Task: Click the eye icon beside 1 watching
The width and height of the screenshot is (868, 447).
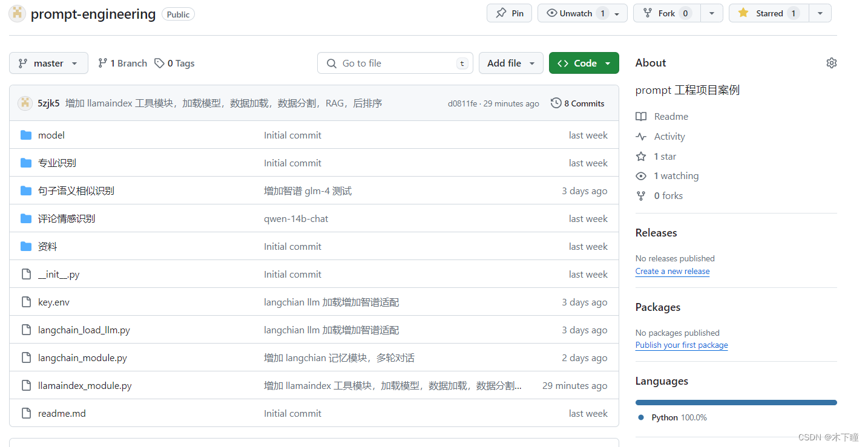Action: [x=641, y=176]
